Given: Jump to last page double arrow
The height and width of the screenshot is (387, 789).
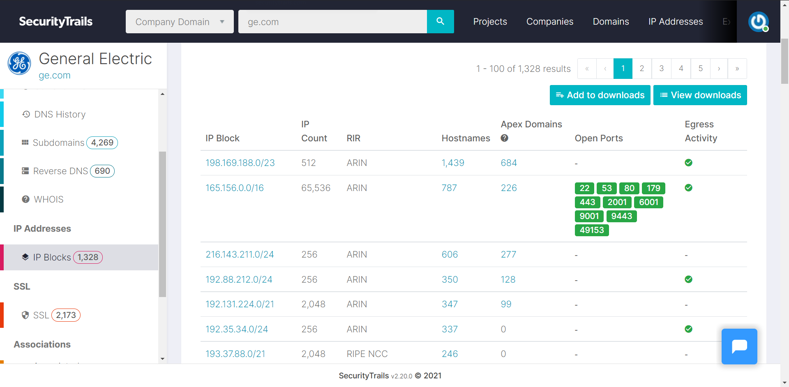Looking at the screenshot, I should click(x=737, y=68).
